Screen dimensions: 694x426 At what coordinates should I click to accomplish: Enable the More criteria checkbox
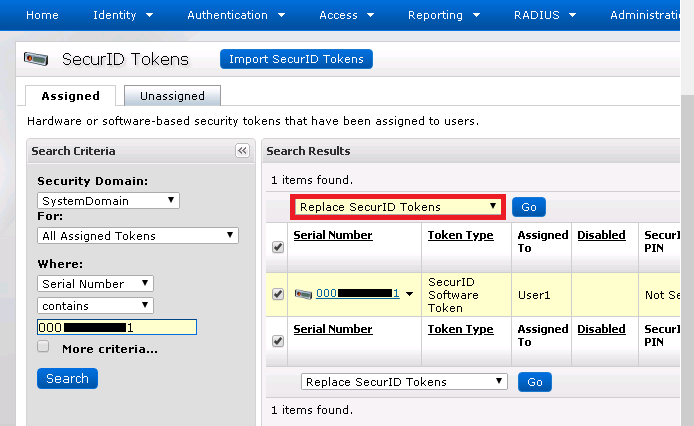(43, 347)
